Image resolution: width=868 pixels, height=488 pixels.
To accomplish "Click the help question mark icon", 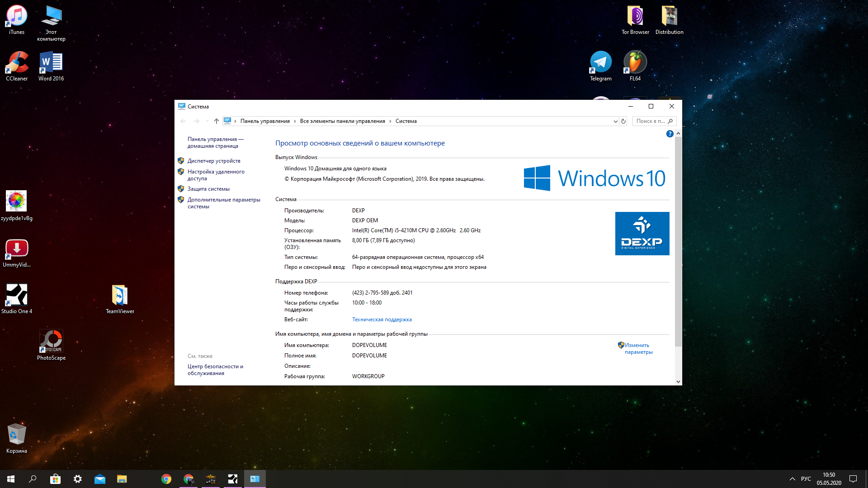I will click(x=670, y=134).
